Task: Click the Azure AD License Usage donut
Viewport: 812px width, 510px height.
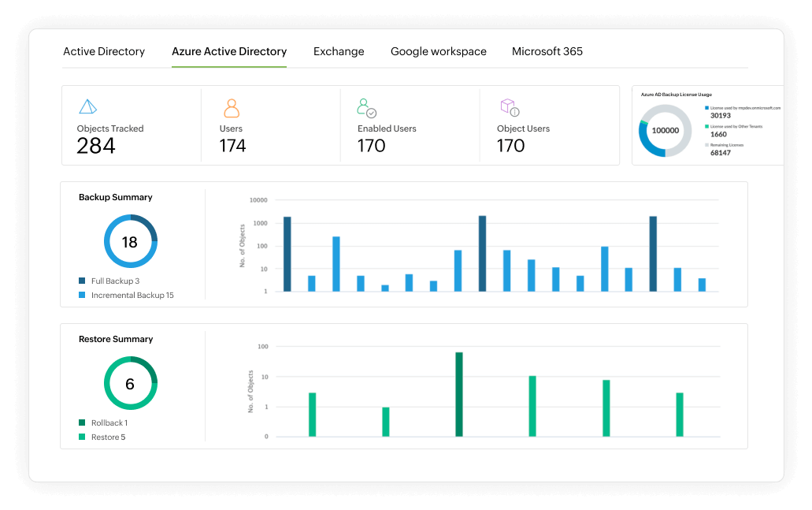Action: pos(666,130)
